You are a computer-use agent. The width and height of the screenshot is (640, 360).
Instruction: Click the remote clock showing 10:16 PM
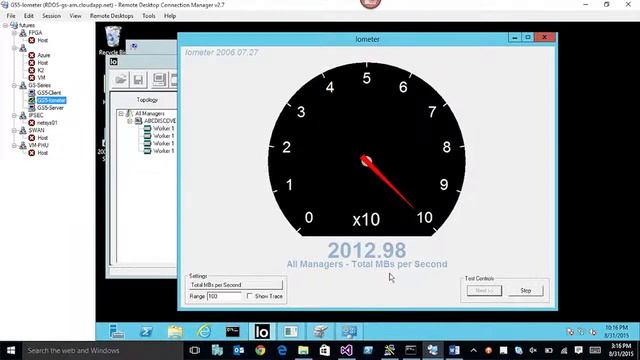coord(616,331)
